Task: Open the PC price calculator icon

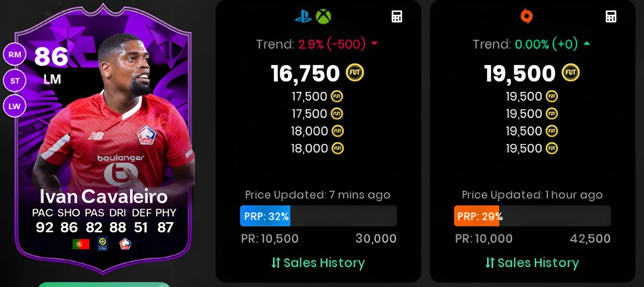Action: pyautogui.click(x=611, y=17)
